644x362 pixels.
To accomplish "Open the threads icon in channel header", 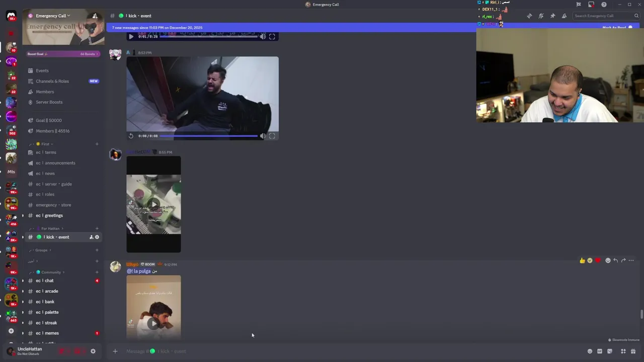I will tap(529, 16).
